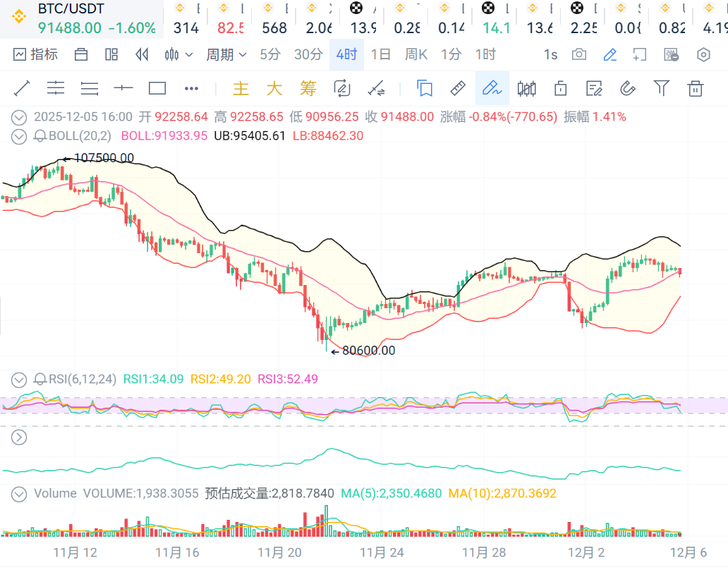This screenshot has height=572, width=728.
Task: Click the filter funnel icon
Action: pyautogui.click(x=661, y=88)
